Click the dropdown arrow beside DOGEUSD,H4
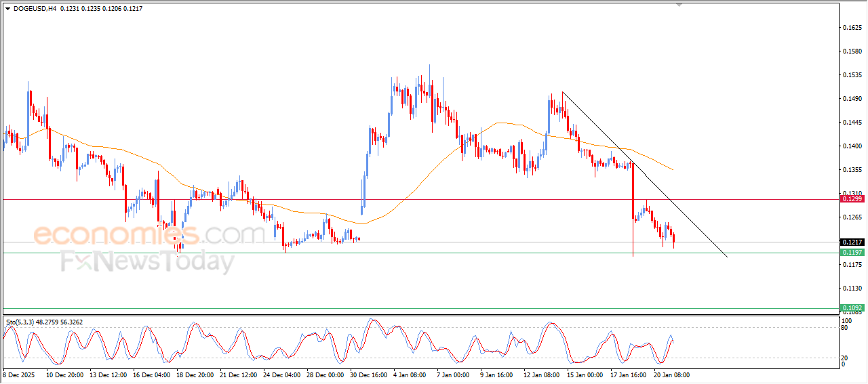Screen dimensions: 868x384 pyautogui.click(x=8, y=8)
